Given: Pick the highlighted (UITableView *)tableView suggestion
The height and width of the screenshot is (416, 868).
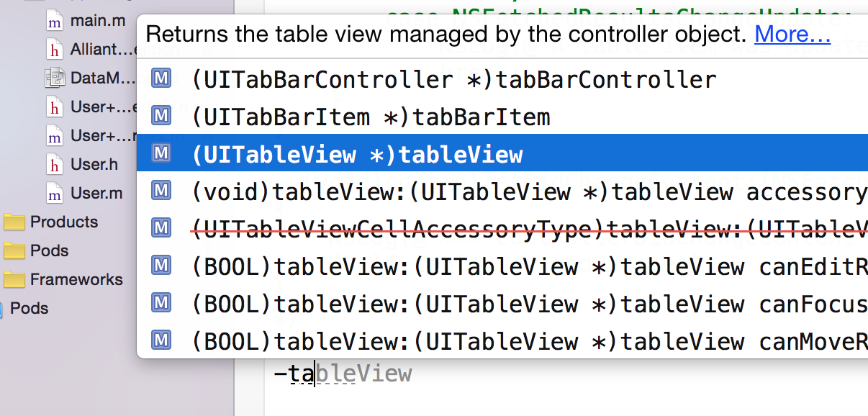Looking at the screenshot, I should [502, 154].
